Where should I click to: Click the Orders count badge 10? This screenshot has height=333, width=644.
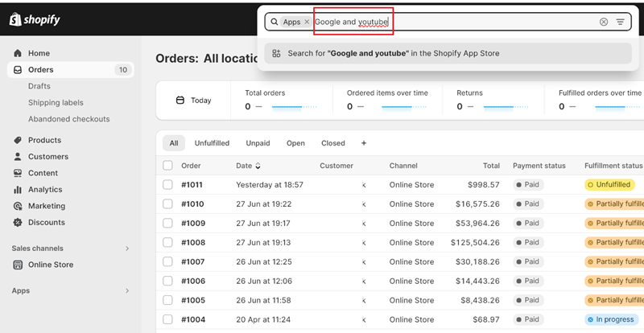click(x=123, y=70)
